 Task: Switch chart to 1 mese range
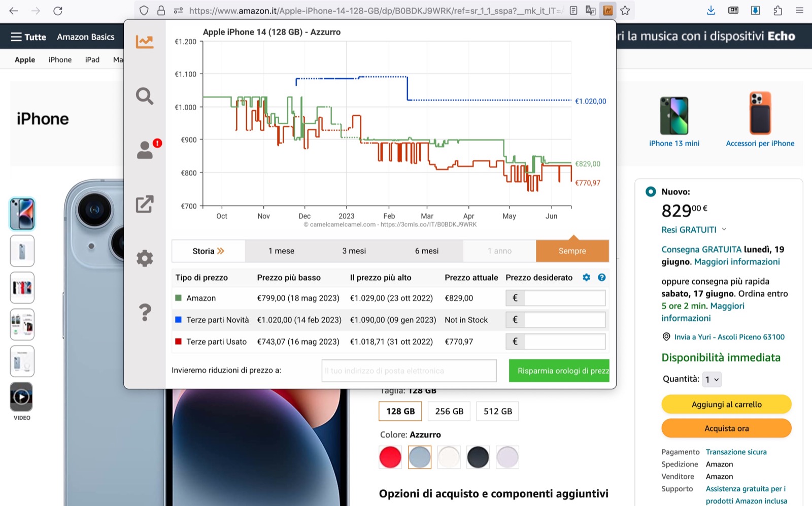coord(281,251)
